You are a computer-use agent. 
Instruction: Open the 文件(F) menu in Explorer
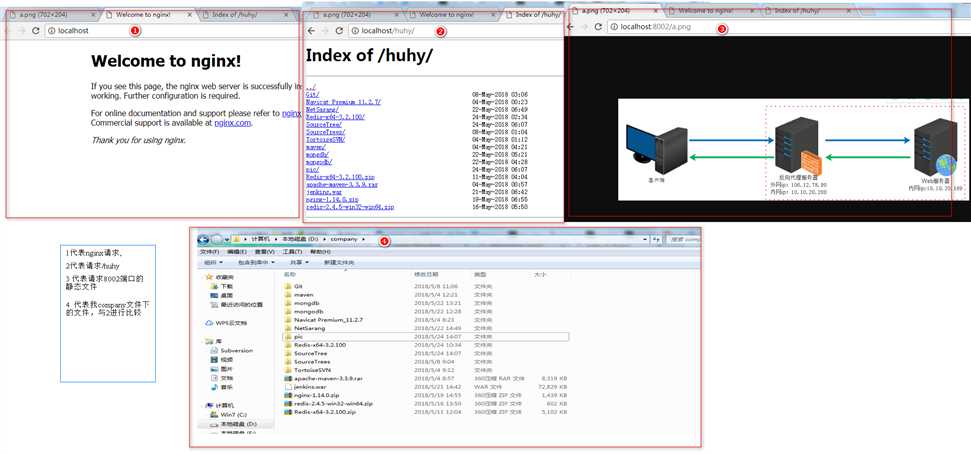coord(209,252)
